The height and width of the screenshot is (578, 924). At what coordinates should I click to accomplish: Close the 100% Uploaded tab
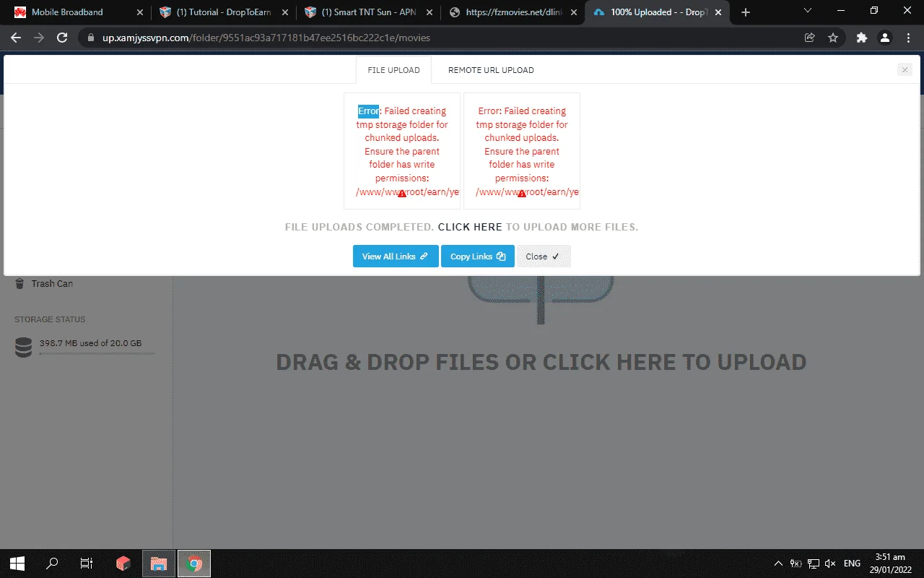(720, 12)
